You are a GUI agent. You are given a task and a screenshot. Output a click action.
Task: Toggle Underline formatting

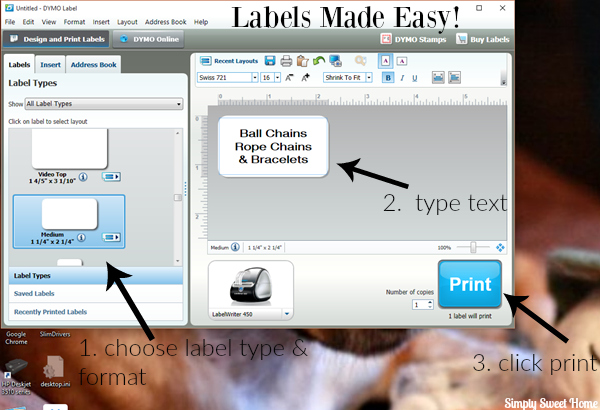coord(414,78)
